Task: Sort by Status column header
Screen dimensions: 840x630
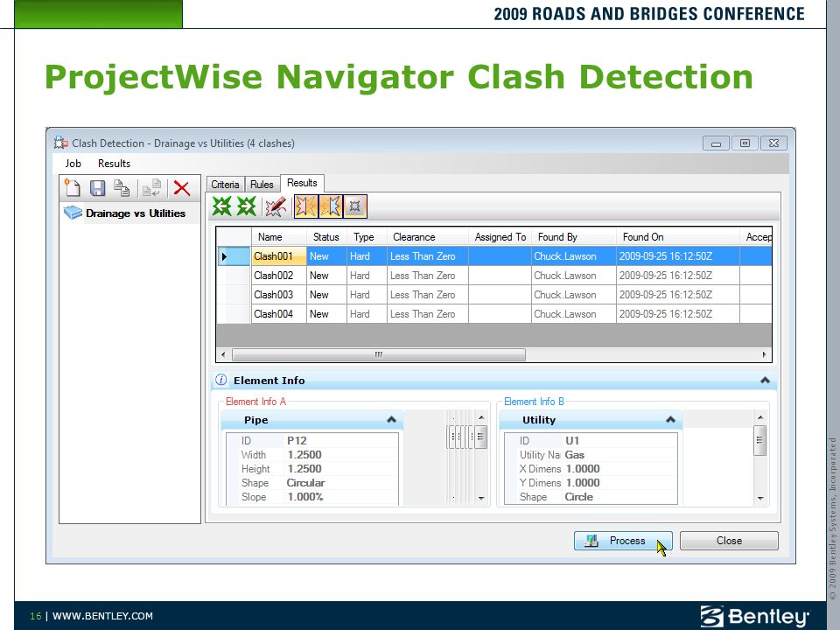Action: tap(326, 237)
